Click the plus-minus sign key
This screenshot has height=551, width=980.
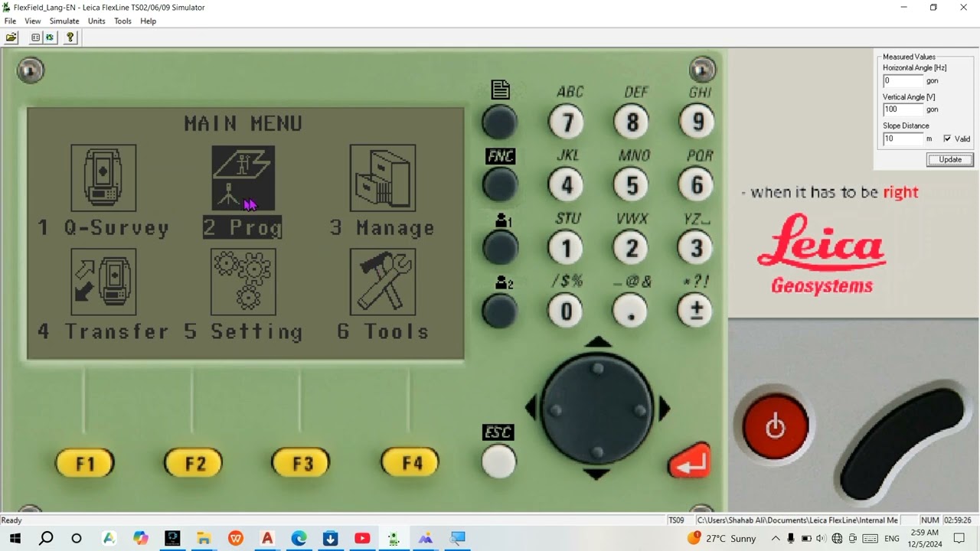(x=697, y=311)
